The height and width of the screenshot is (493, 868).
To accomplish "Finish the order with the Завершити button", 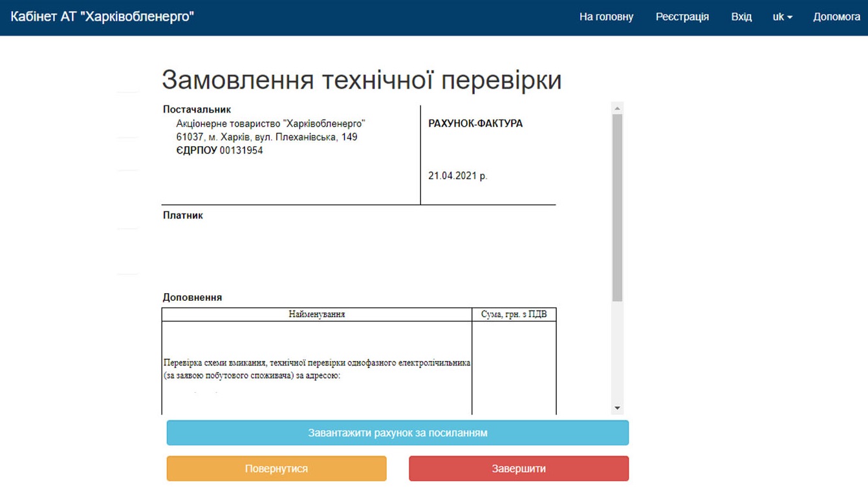I will point(518,468).
